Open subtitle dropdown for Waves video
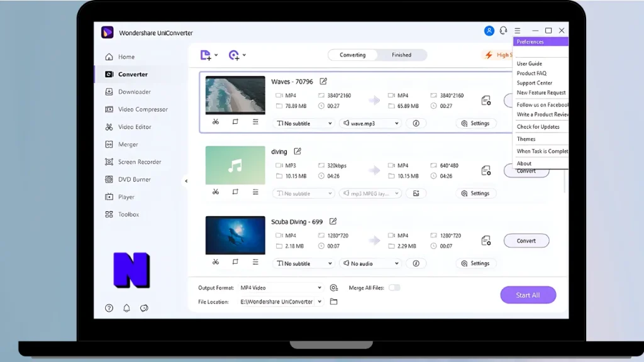Image resolution: width=644 pixels, height=362 pixels. pyautogui.click(x=304, y=123)
